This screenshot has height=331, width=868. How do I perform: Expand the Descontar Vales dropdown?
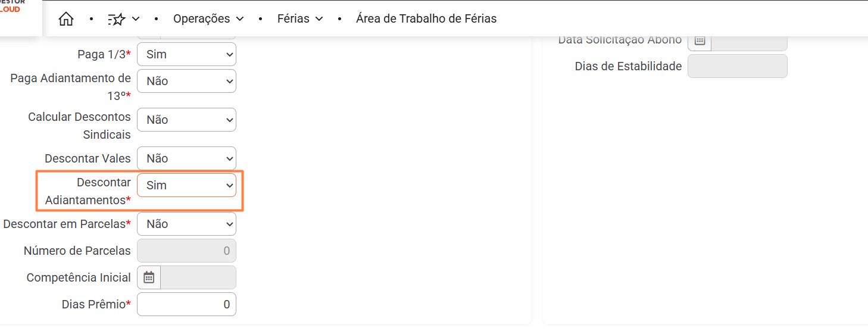point(186,158)
